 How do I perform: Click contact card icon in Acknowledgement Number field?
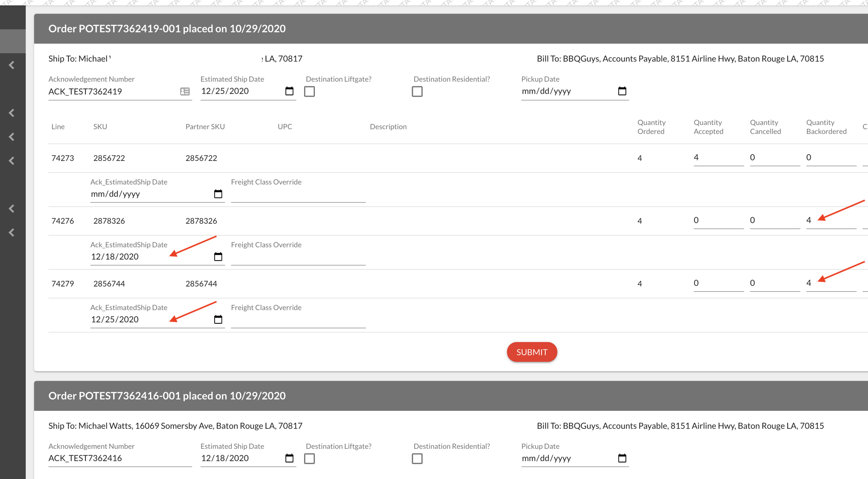click(185, 91)
